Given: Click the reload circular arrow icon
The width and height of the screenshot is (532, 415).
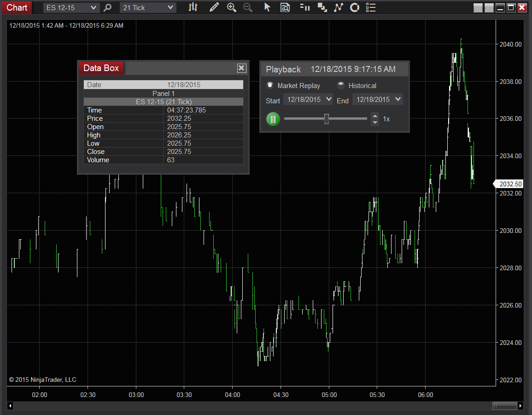Looking at the screenshot, I should coord(355,7).
